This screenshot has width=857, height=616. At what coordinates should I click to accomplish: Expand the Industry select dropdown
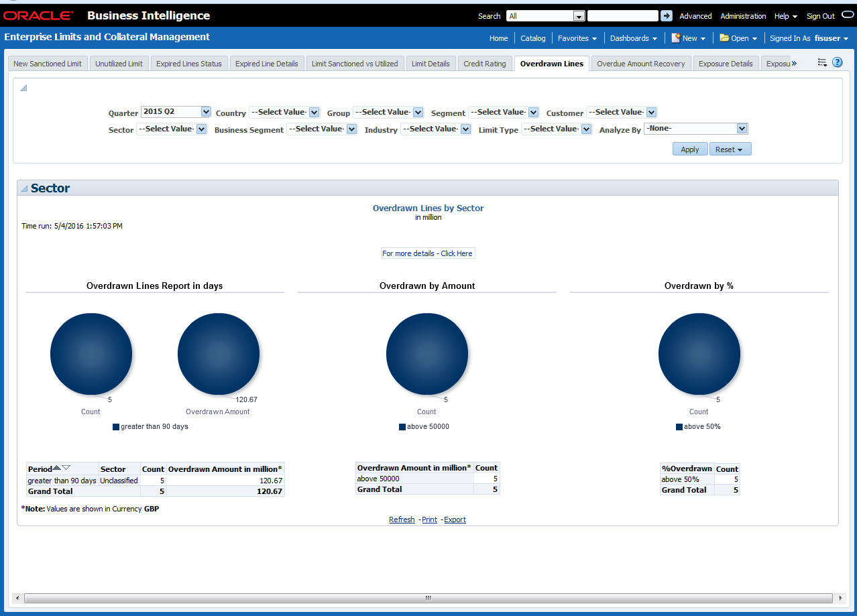pos(465,129)
